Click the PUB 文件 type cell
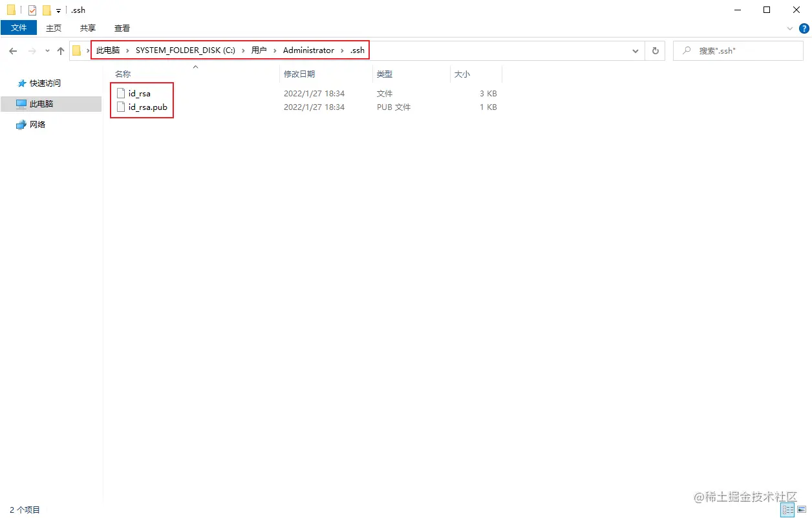The image size is (812, 518). click(x=394, y=107)
